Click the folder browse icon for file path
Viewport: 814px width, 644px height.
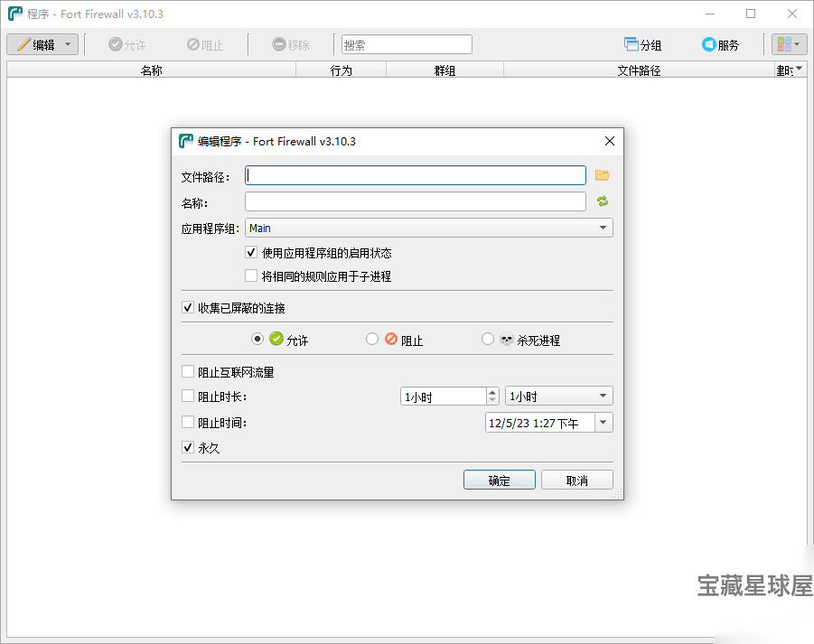click(x=603, y=175)
